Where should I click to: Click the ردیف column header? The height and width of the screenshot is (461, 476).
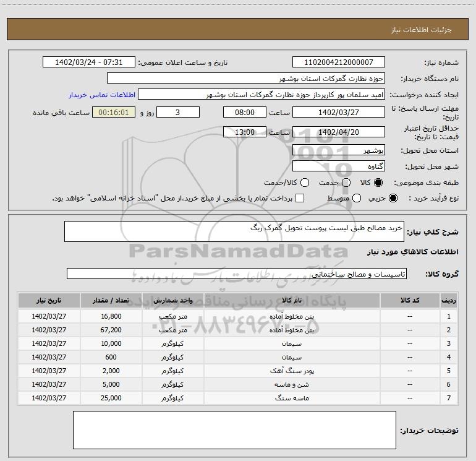[x=449, y=300]
